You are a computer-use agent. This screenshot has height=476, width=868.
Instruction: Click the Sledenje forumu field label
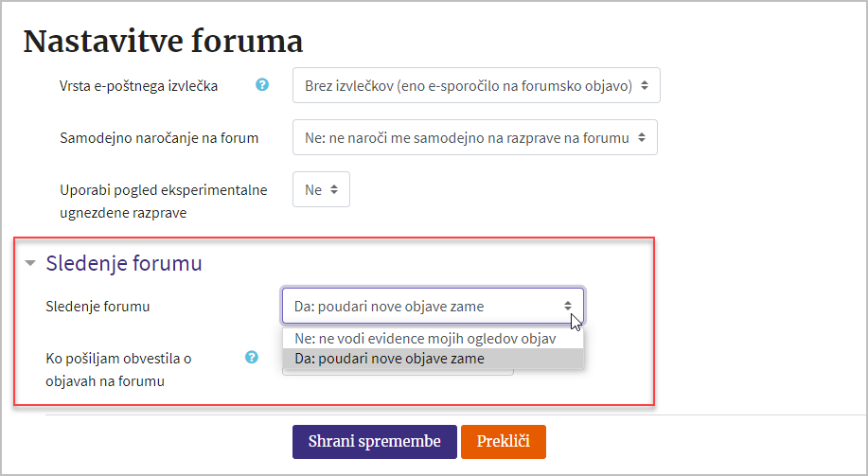pyautogui.click(x=98, y=306)
